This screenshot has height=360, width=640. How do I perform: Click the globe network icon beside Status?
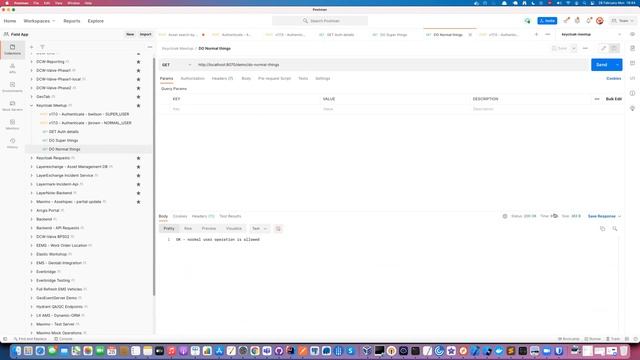click(505, 216)
